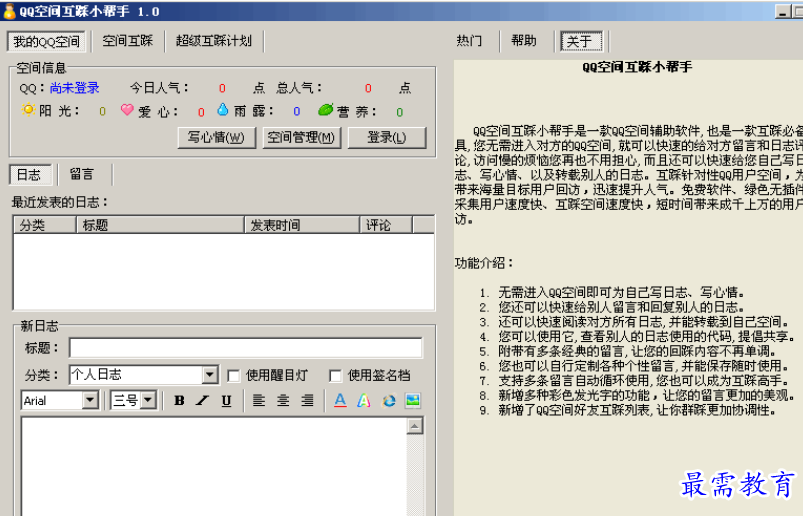Click the 功能介绍 heading text
This screenshot has width=803, height=516.
click(483, 263)
